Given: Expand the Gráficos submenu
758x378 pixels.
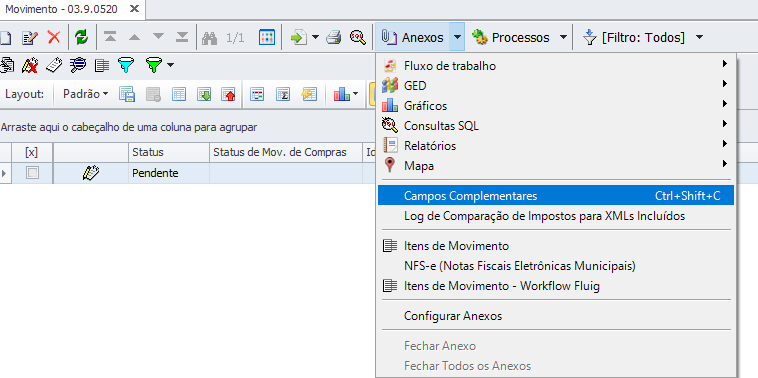Looking at the screenshot, I should [556, 105].
